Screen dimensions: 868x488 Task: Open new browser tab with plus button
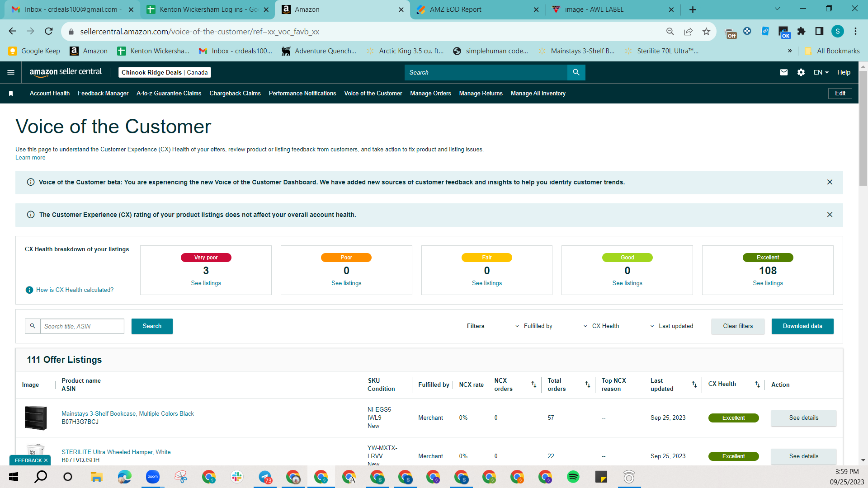pos(693,9)
